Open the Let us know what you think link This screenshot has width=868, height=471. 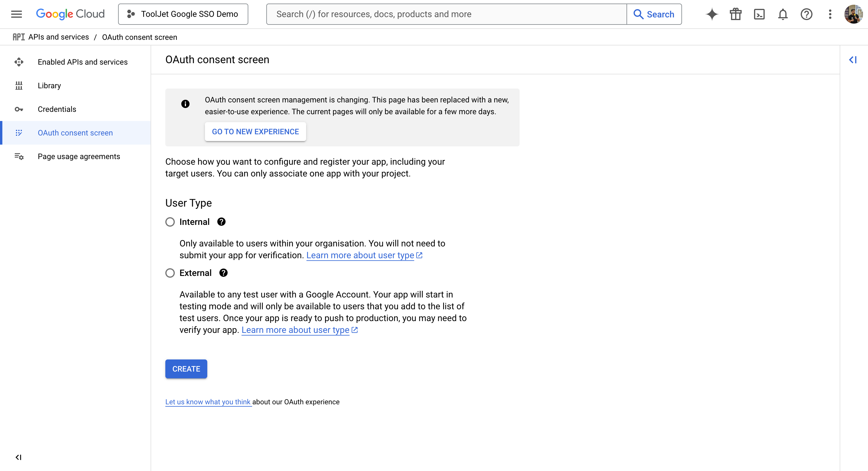[208, 402]
